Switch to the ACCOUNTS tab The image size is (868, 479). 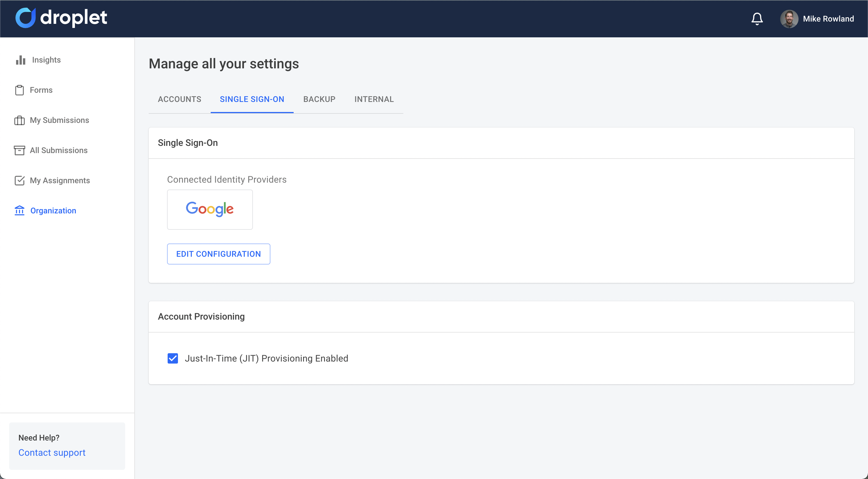click(179, 99)
